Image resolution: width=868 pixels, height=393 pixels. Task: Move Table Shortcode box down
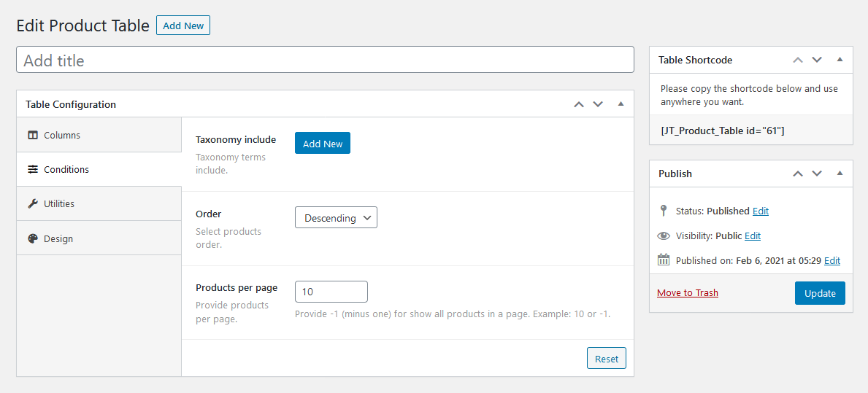[x=817, y=60]
